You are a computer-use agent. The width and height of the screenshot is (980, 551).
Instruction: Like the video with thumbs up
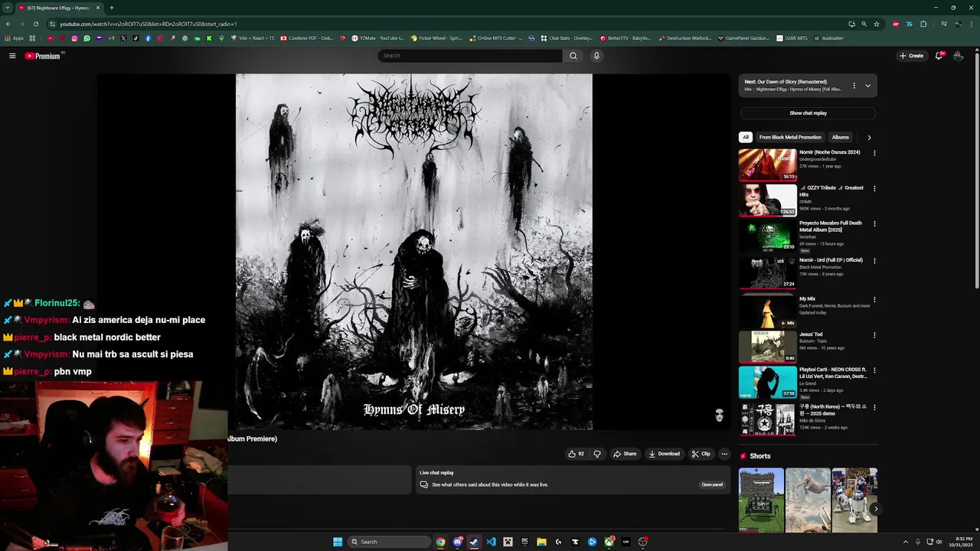pyautogui.click(x=576, y=454)
